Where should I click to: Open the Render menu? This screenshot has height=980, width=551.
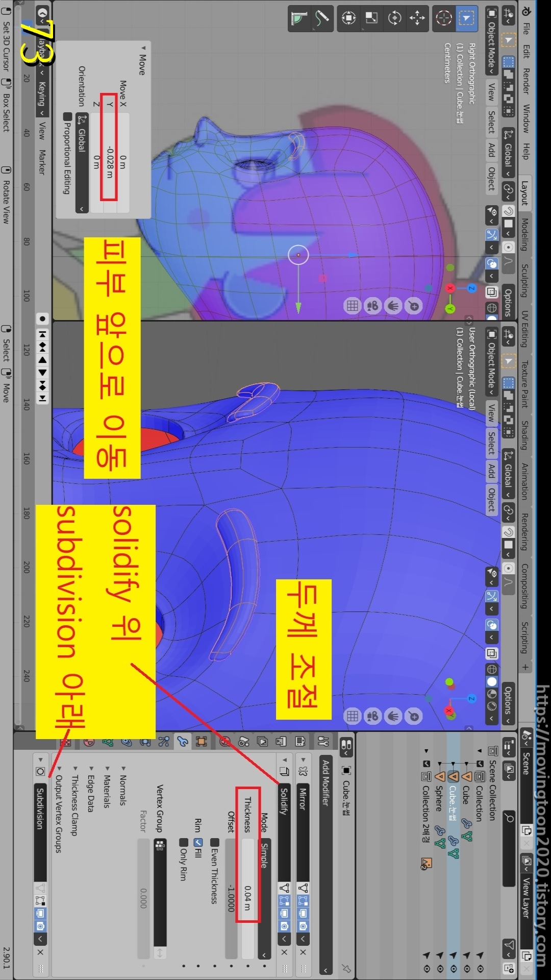coord(526,81)
